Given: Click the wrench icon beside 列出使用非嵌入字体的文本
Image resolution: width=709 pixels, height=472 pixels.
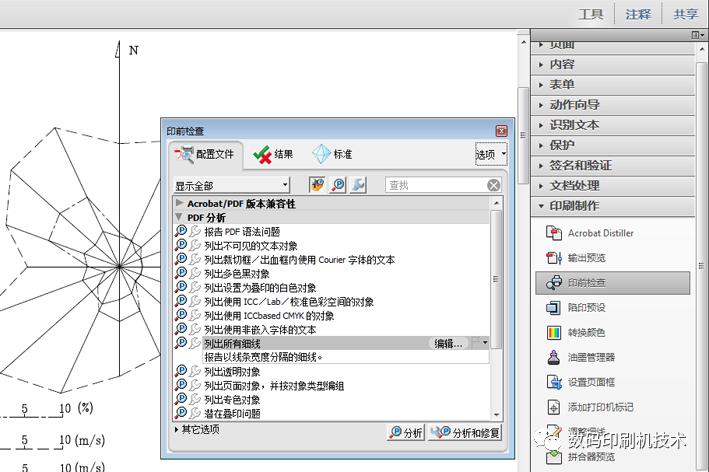Looking at the screenshot, I should click(x=195, y=330).
